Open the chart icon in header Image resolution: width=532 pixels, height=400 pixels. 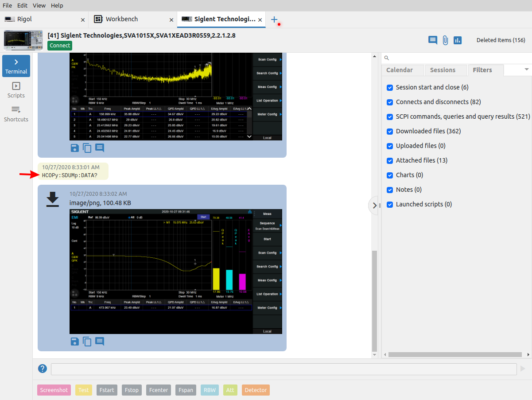(458, 40)
